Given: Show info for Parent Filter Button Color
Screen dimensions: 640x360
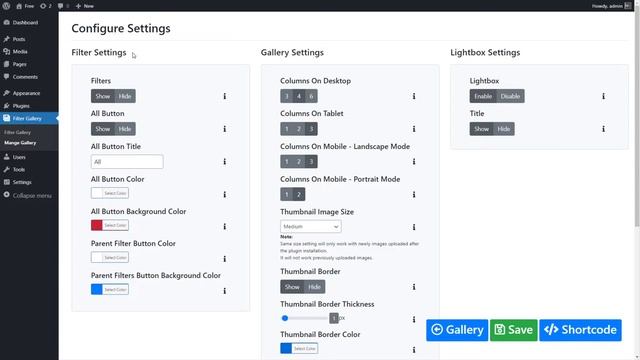Looking at the screenshot, I should click(x=224, y=259).
